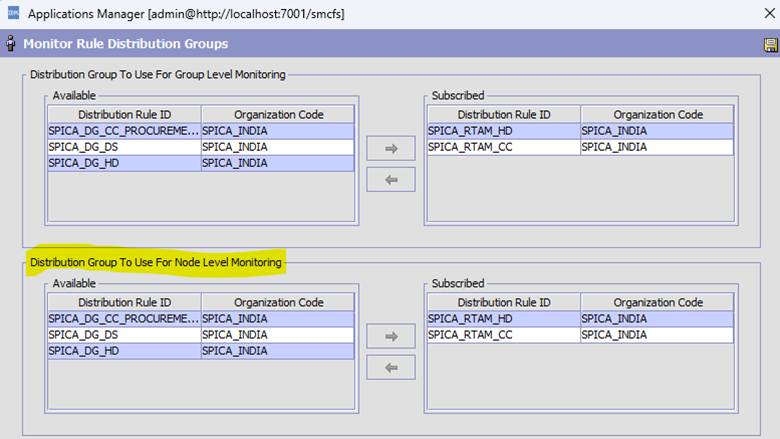
Task: Select SPICA_RTAM_HD in Group Level Subscribed
Action: tap(504, 131)
